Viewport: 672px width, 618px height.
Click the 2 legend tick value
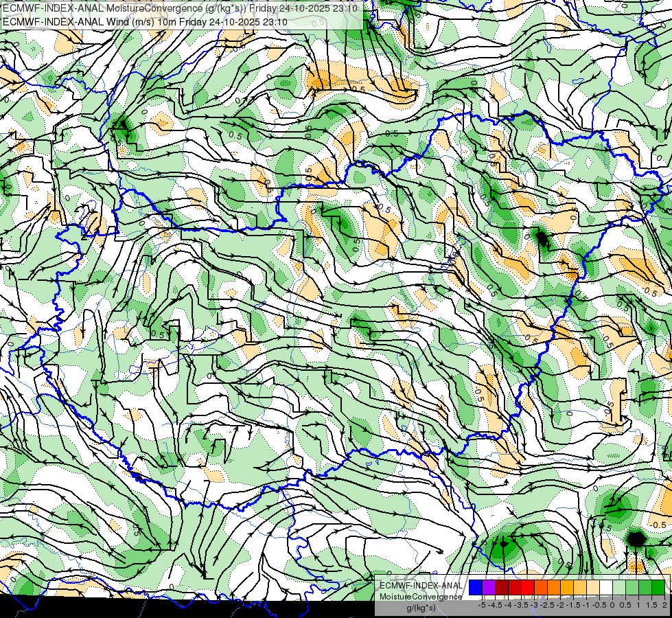[664, 605]
